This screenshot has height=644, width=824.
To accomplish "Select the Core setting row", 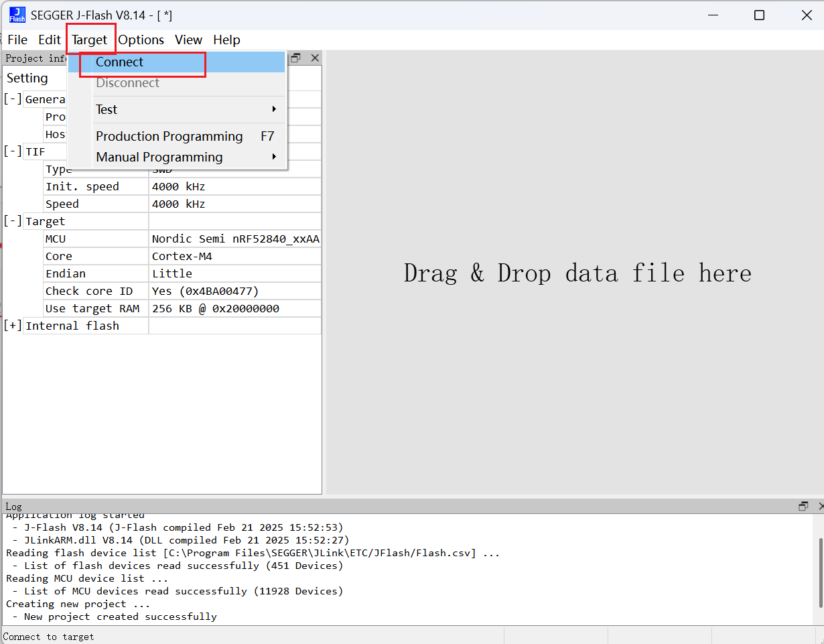I will [182, 256].
